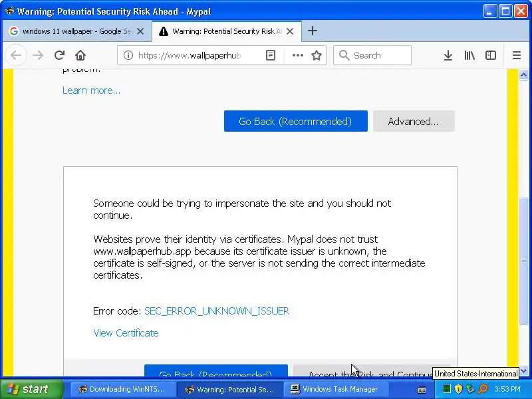Select the Warning: Potential Security Risk tab
Screen dimensions: 532x399
(x=227, y=31)
